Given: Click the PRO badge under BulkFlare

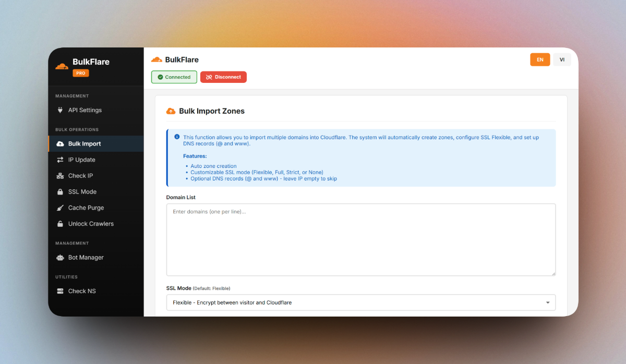Looking at the screenshot, I should (x=81, y=74).
